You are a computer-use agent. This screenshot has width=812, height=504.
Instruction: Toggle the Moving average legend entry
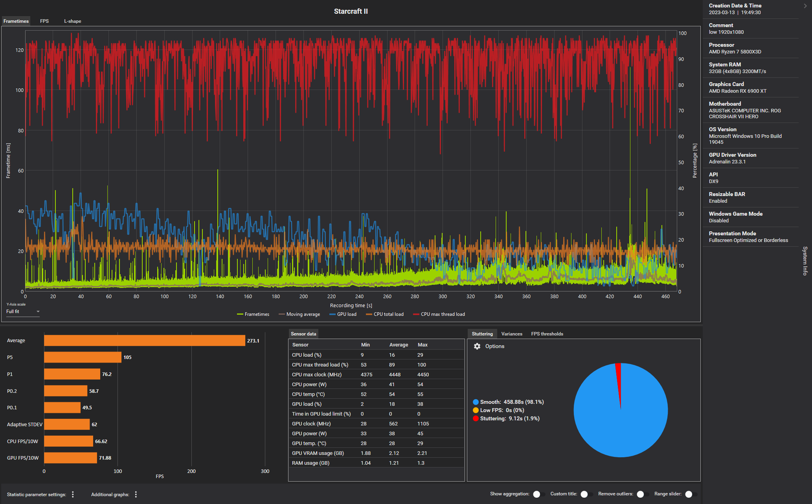[x=299, y=314]
